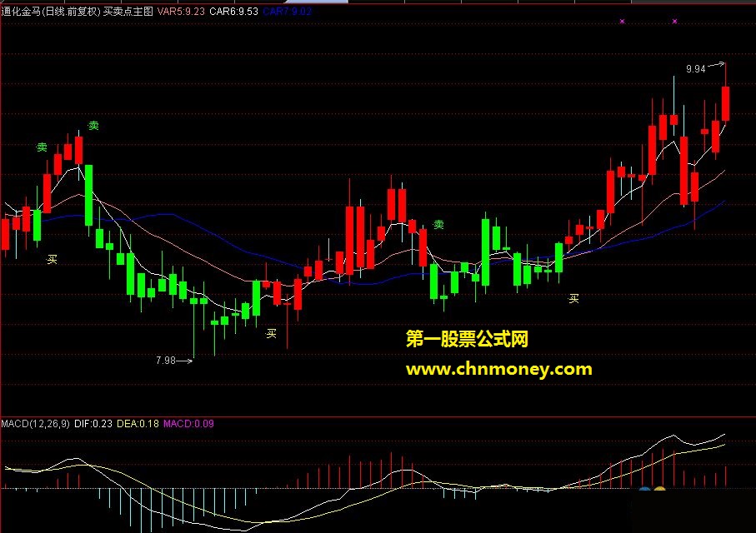Click the 买 signal before the final rally
The image size is (756, 533).
click(573, 299)
